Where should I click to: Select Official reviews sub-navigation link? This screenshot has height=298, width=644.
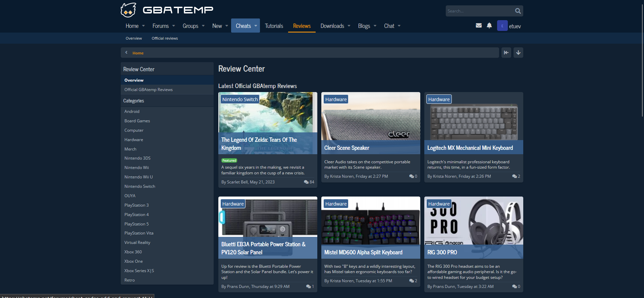[x=165, y=38]
